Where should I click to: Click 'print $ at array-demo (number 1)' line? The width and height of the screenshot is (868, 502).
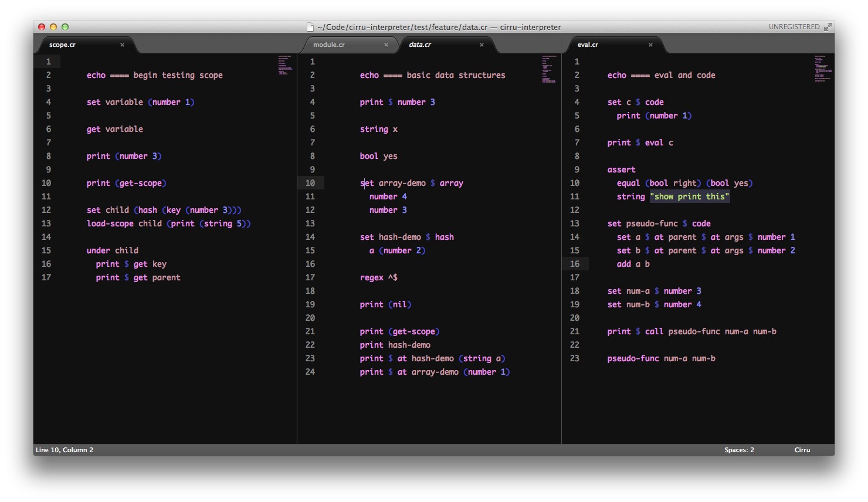(x=435, y=372)
